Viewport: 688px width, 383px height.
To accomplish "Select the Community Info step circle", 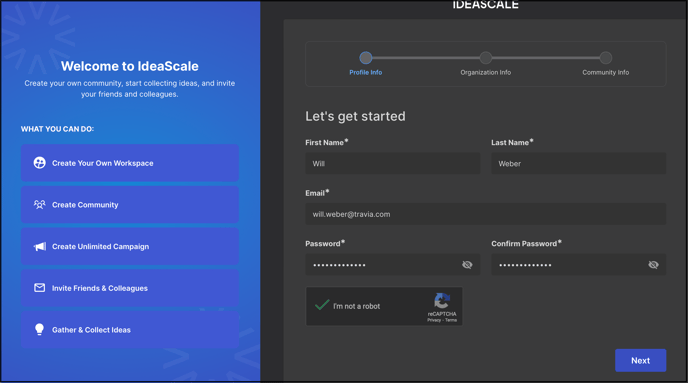I will click(606, 57).
